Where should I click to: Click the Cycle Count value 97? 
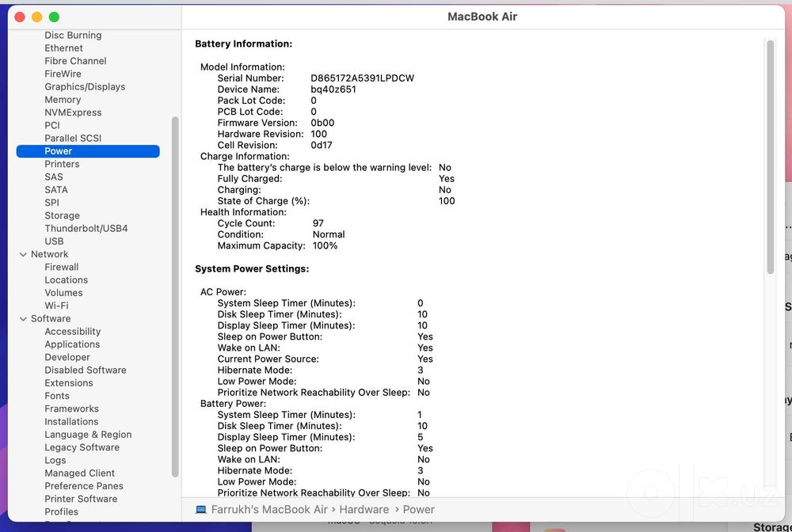click(x=318, y=223)
